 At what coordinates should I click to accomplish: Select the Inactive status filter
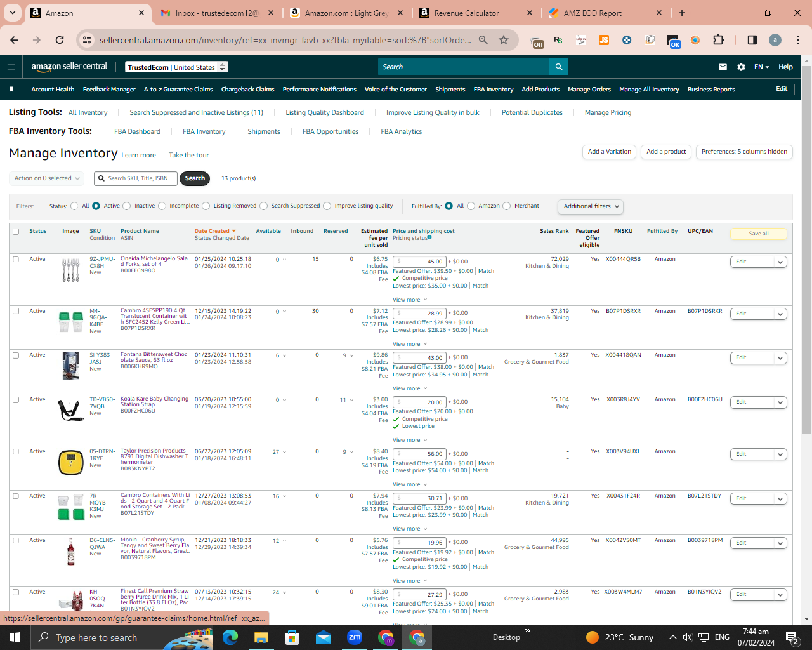127,206
